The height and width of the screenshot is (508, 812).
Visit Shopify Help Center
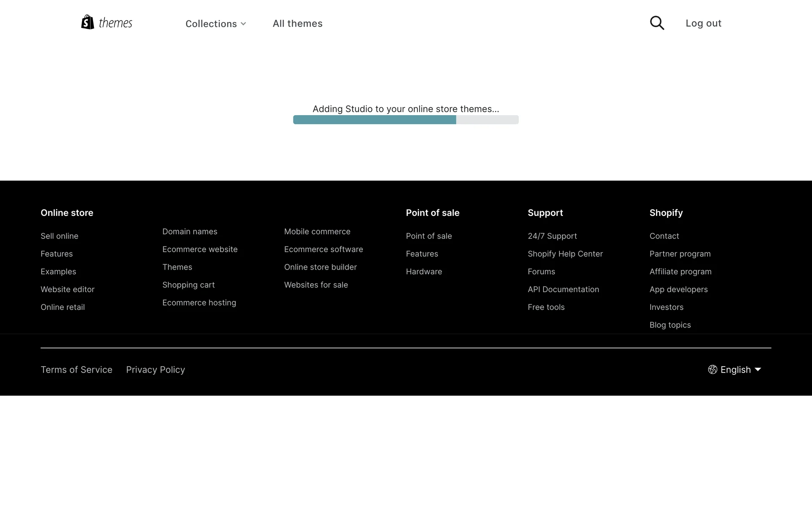(565, 254)
